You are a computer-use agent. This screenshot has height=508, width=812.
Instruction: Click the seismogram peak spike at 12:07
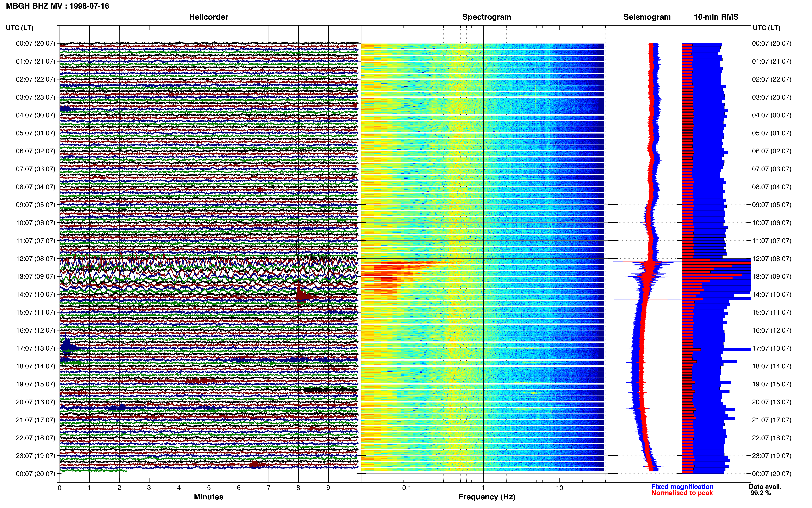click(647, 262)
